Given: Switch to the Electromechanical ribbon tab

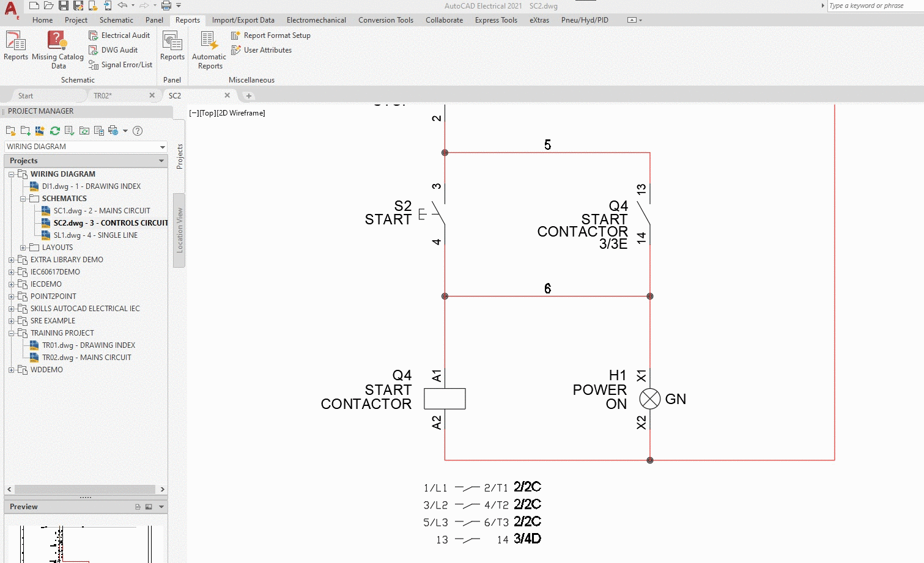Looking at the screenshot, I should 316,20.
